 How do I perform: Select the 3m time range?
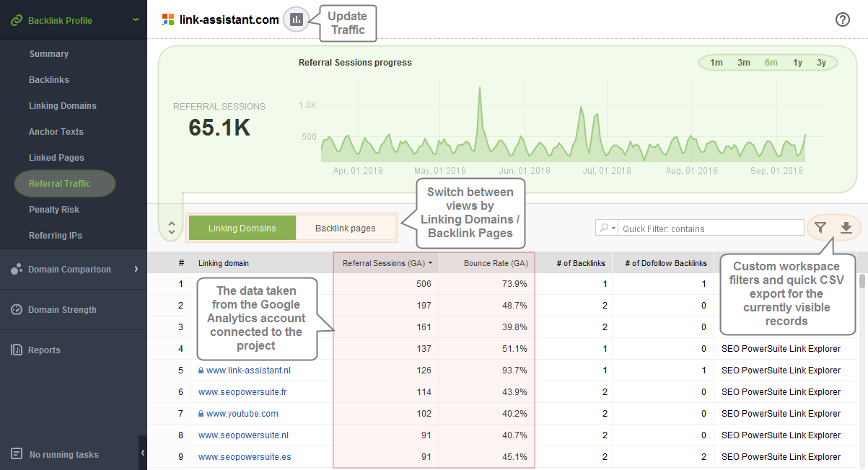click(x=744, y=63)
